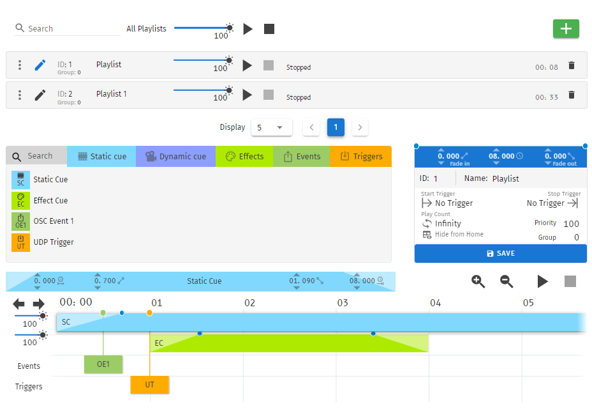This screenshot has width=592, height=418.
Task: Toggle Hide from Home option
Action: [x=453, y=234]
